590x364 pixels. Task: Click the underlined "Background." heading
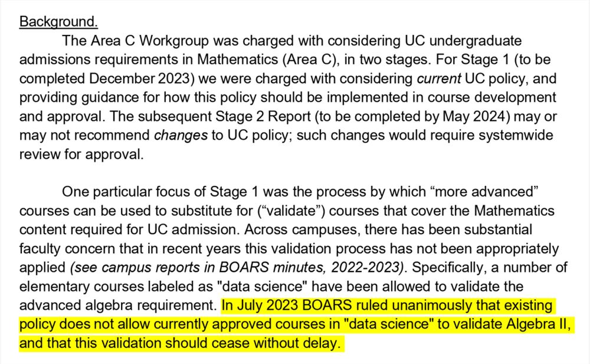(58, 22)
